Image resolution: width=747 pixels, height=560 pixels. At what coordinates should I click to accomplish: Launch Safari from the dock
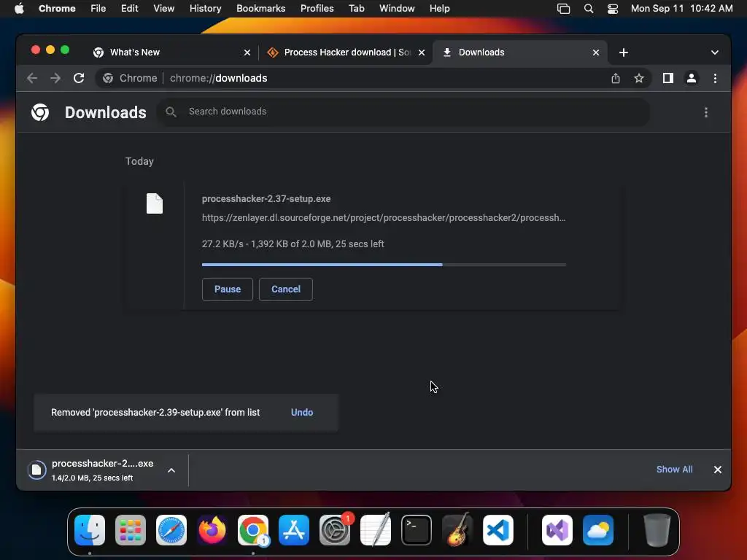coord(171,530)
